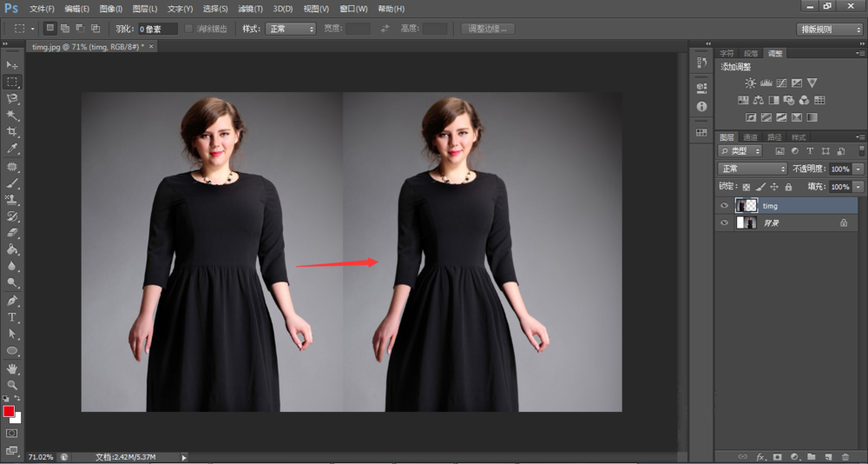Switch to the 通道 channels tab
The height and width of the screenshot is (464, 868).
tap(750, 137)
